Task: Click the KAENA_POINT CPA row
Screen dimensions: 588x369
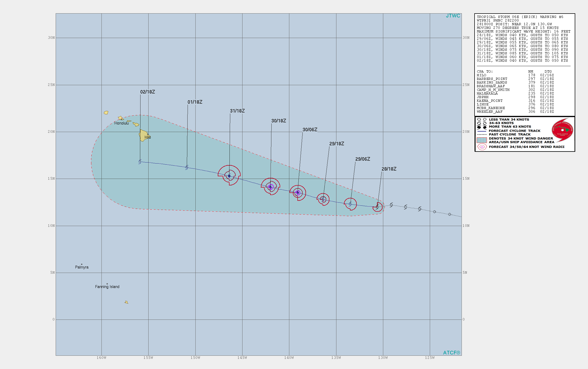Action: [x=515, y=101]
